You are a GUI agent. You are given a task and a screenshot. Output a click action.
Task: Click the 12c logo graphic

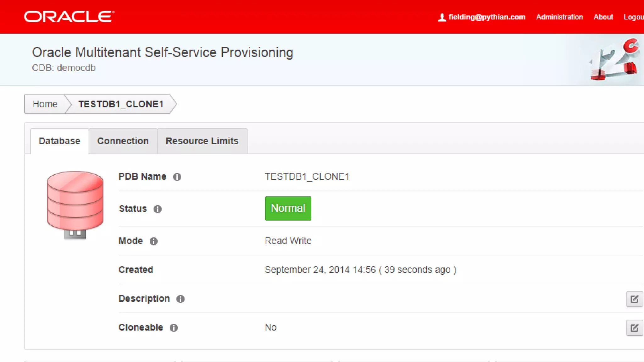615,60
